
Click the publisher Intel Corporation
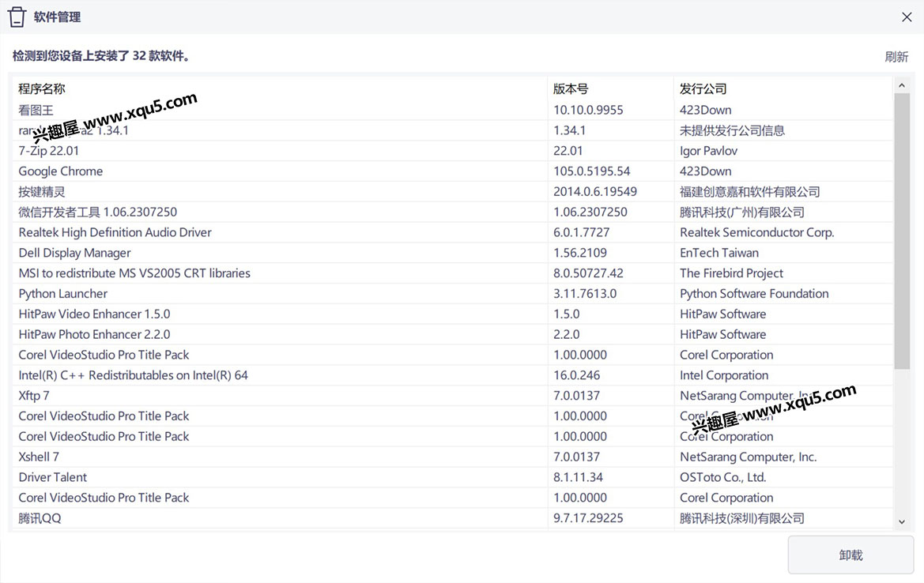pyautogui.click(x=724, y=375)
